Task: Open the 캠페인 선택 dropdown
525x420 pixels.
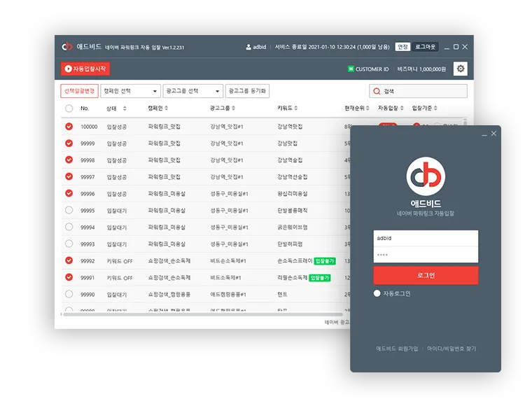Action: point(131,91)
